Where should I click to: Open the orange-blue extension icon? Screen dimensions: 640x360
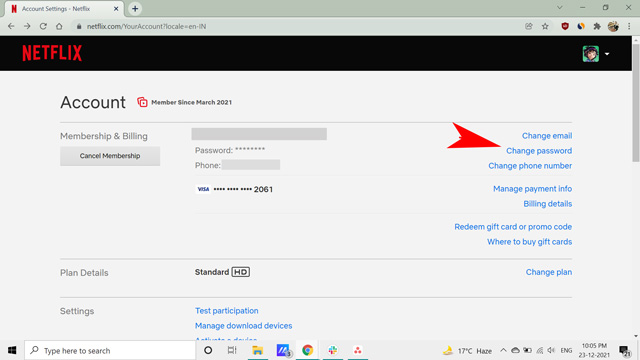click(581, 26)
